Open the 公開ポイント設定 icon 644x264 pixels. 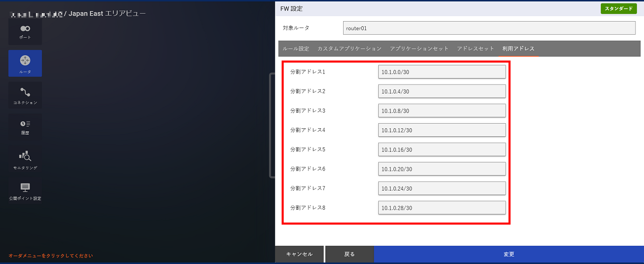[x=25, y=191]
